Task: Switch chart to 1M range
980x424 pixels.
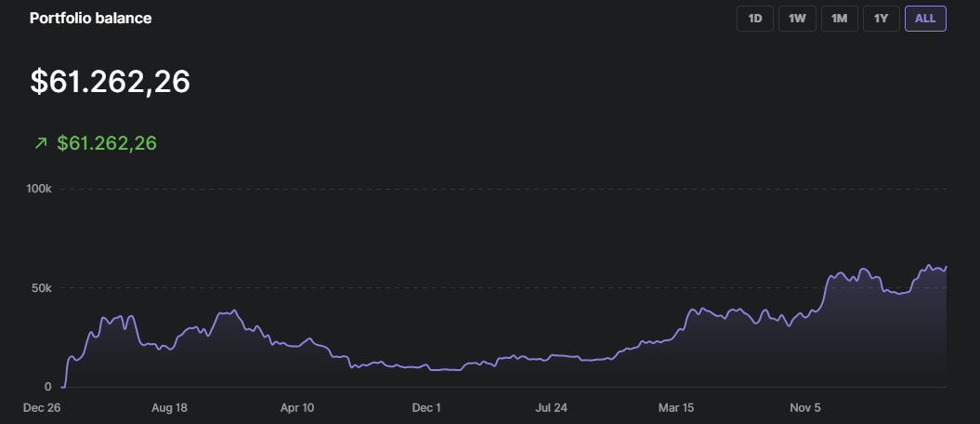Action: [840, 19]
